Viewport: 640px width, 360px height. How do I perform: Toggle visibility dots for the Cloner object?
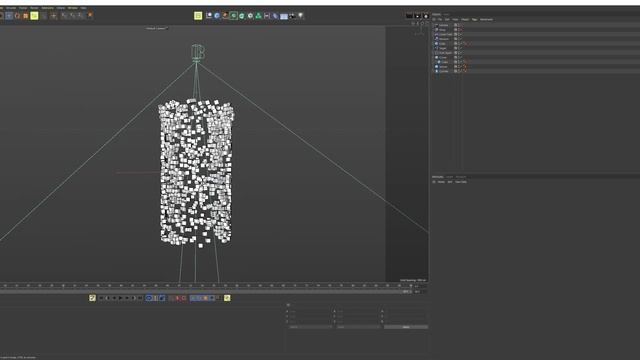(458, 58)
